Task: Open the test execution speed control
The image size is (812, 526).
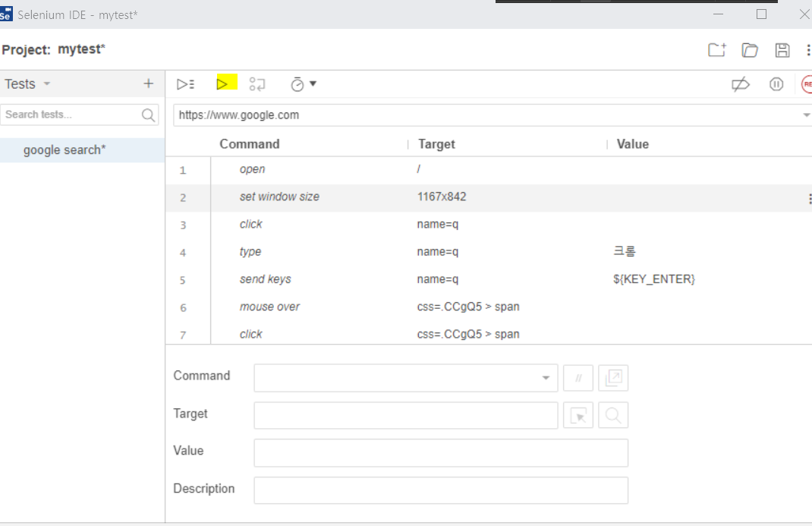Action: (303, 84)
